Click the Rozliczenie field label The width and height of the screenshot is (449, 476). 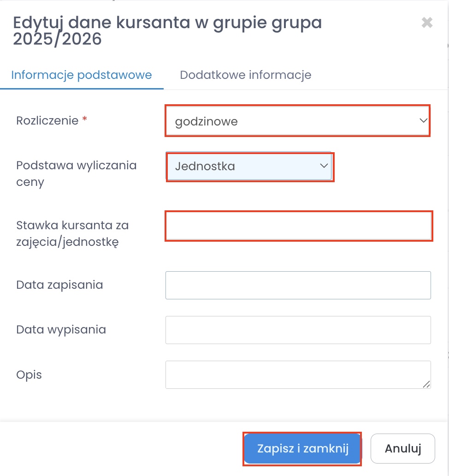[47, 121]
